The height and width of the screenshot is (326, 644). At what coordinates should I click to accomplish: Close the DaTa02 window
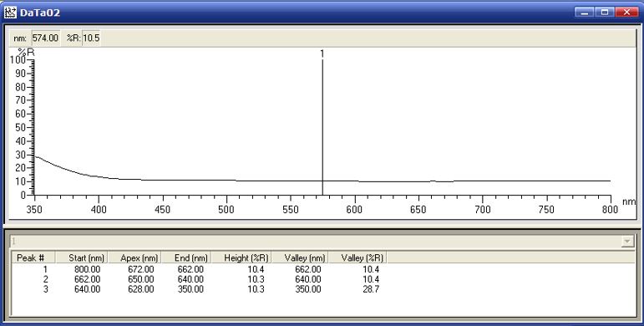(x=626, y=13)
